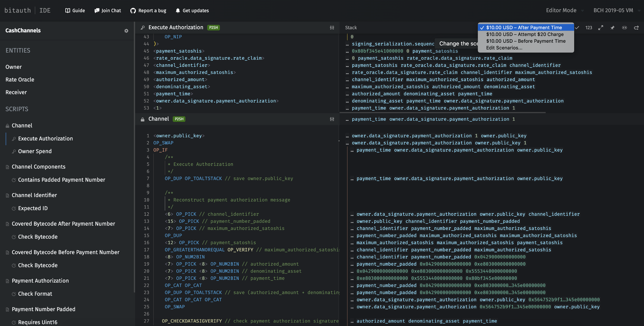Image resolution: width=644 pixels, height=326 pixels.
Task: Click the GitHub Report a bug icon
Action: coord(133,11)
